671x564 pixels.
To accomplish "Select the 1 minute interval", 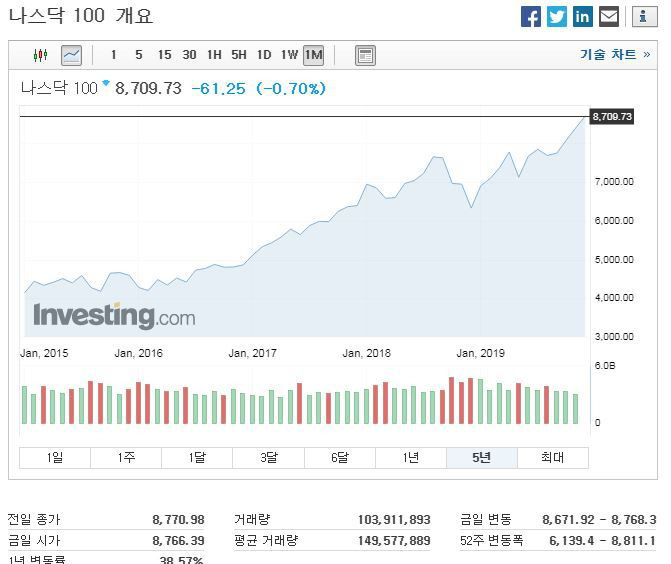I will [113, 55].
